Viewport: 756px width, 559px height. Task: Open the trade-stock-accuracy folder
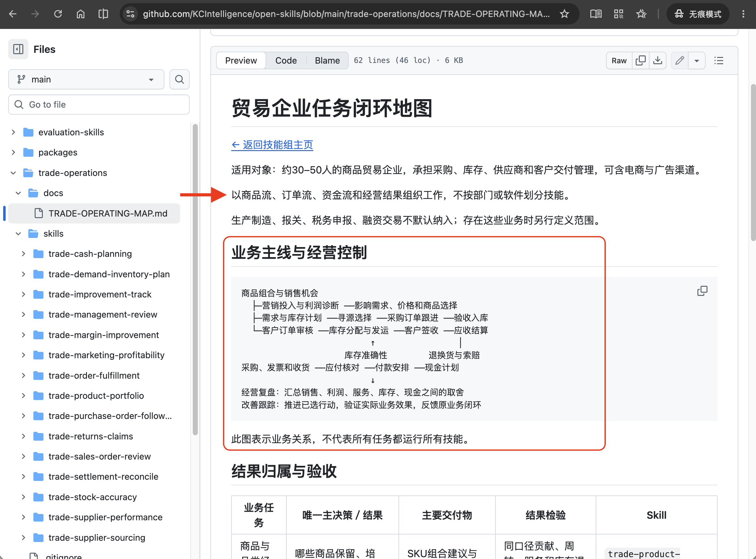click(x=93, y=497)
